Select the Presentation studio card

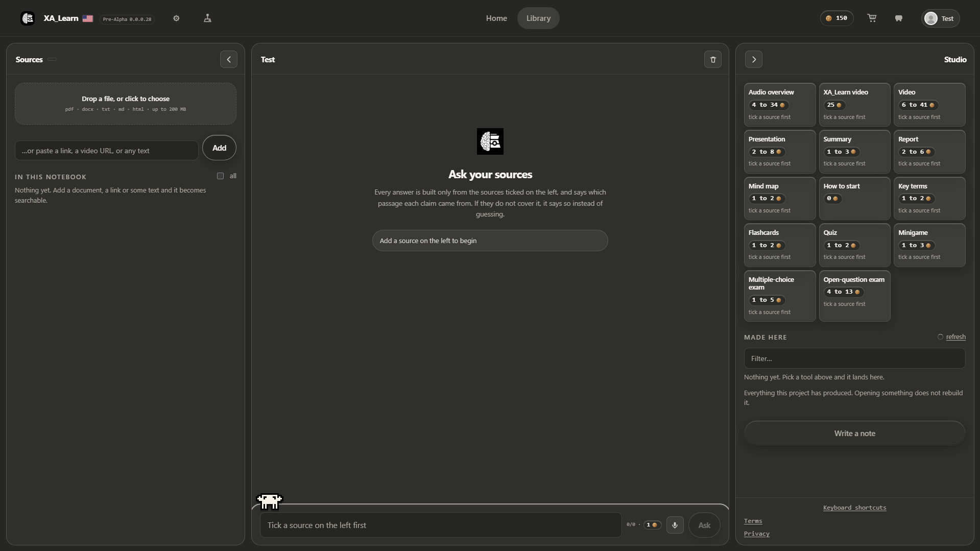tap(780, 152)
